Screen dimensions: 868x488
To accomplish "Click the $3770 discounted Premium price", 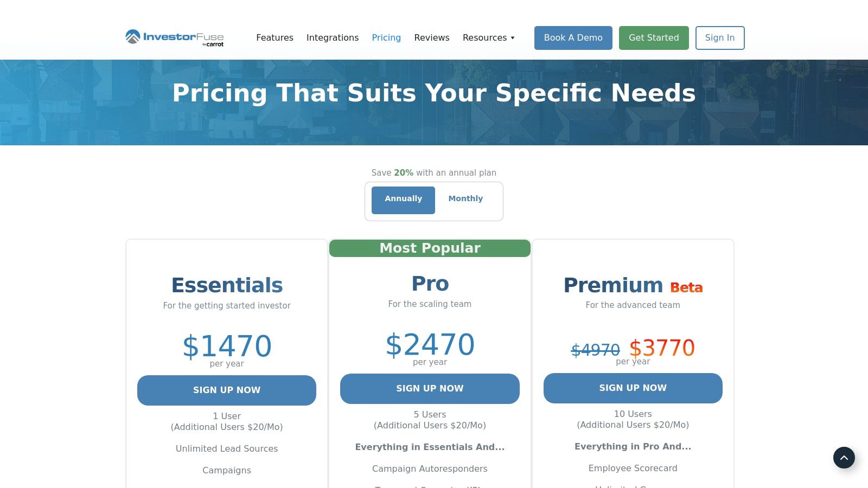I will point(662,348).
